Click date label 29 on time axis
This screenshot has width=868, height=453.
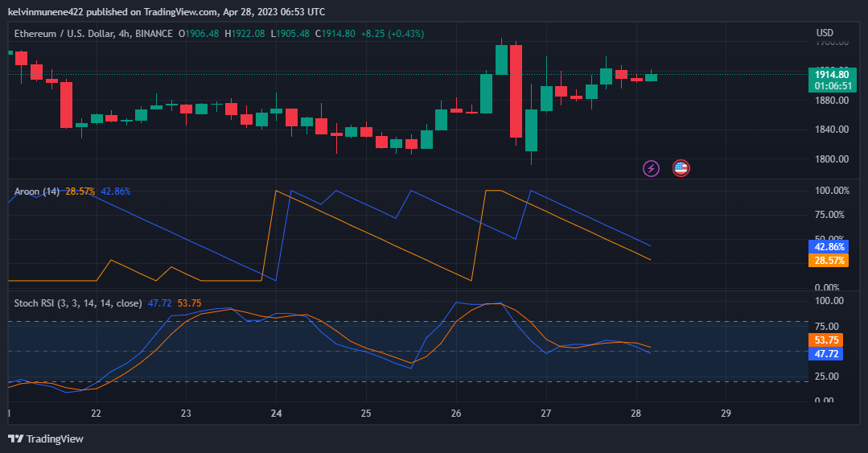pos(726,413)
